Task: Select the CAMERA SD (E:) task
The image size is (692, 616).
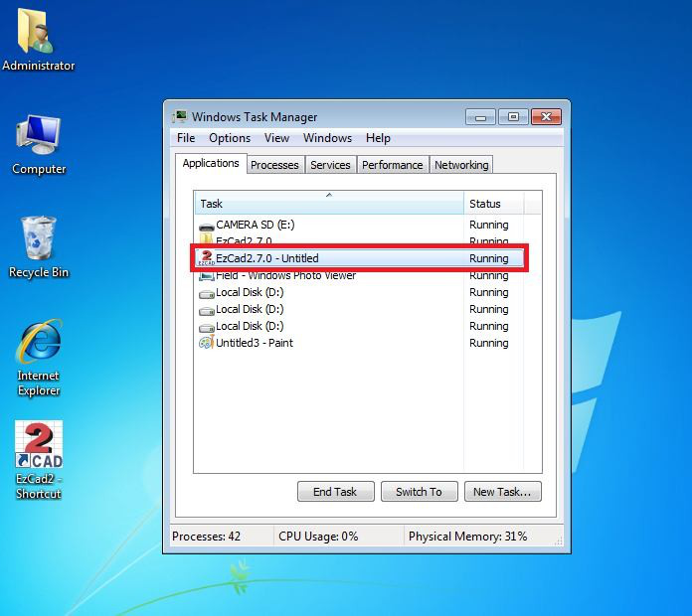Action: pyautogui.click(x=359, y=225)
